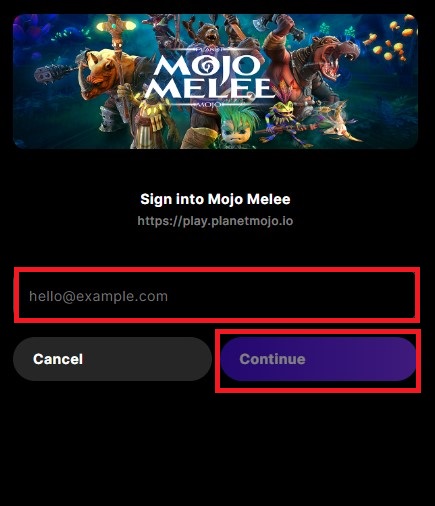The image size is (435, 506).
Task: Click the glowing cross-shaped staff top
Action: point(116,26)
